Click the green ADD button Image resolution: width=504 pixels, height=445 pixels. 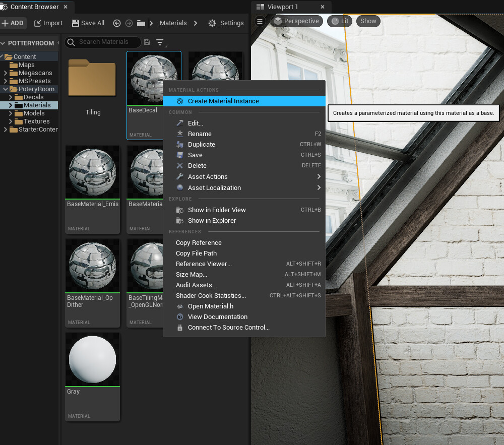14,23
